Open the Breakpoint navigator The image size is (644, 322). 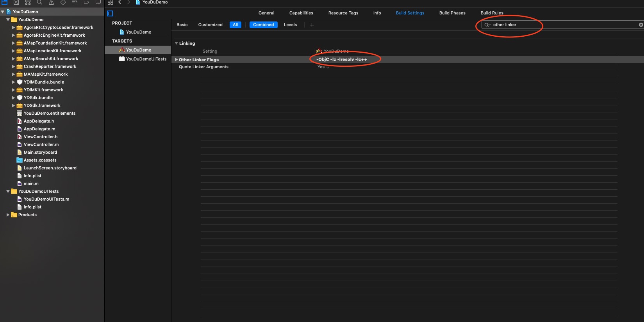(x=86, y=2)
